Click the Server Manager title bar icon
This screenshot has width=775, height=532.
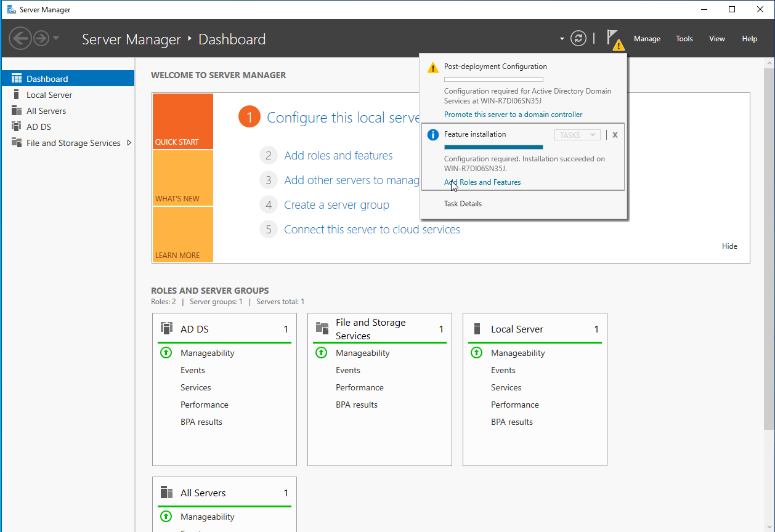(x=11, y=9)
